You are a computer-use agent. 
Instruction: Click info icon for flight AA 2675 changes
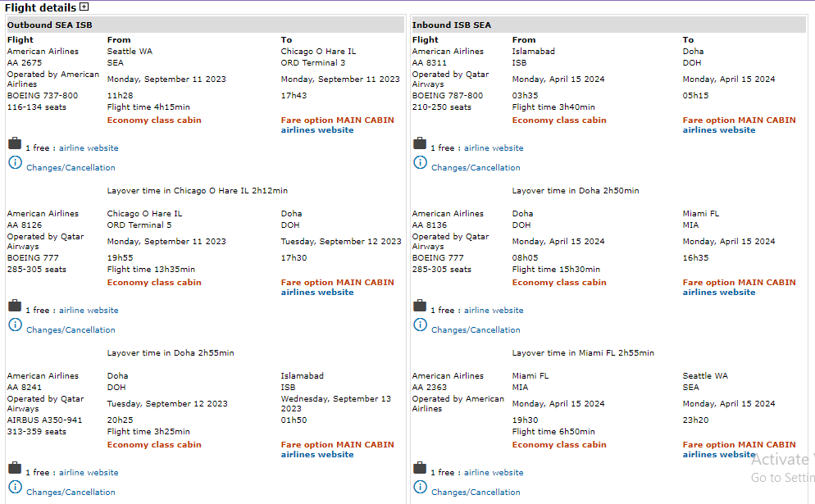[x=15, y=163]
